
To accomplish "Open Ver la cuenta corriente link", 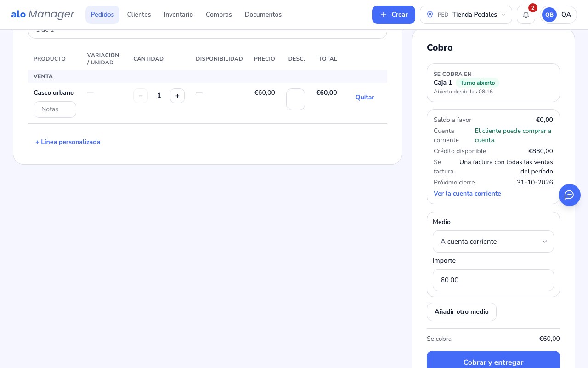I will click(467, 194).
